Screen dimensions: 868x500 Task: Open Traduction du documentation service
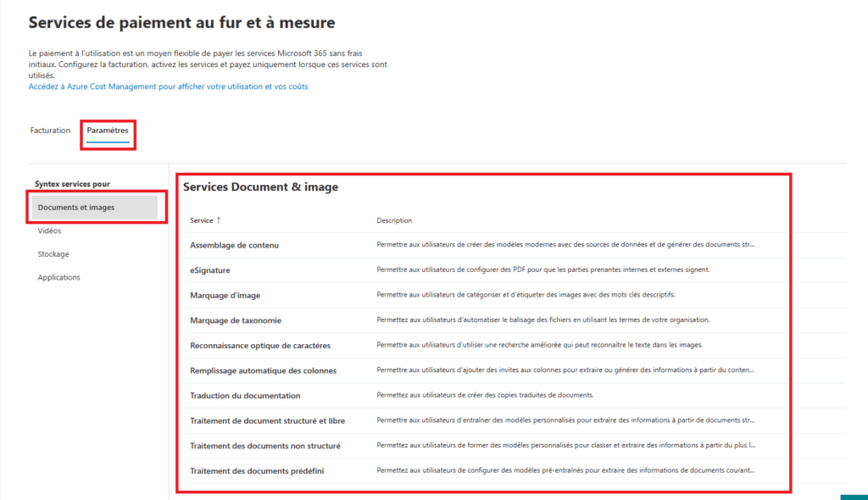pos(245,396)
